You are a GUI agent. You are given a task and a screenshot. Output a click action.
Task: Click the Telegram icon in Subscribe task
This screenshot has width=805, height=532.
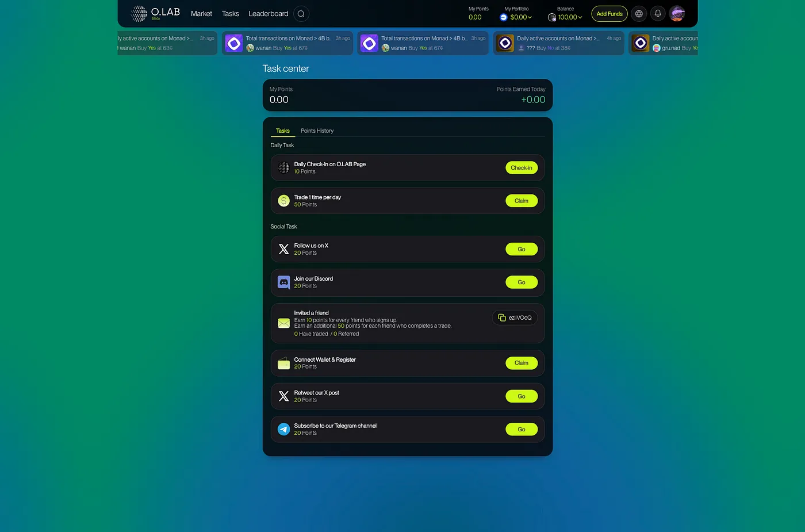point(283,430)
